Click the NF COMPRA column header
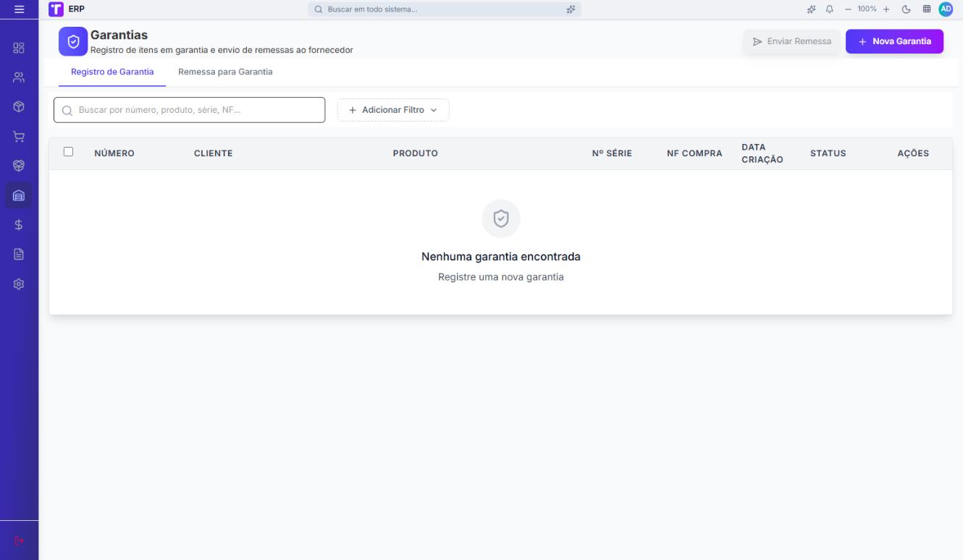Viewport: 963px width, 560px height. (x=694, y=153)
